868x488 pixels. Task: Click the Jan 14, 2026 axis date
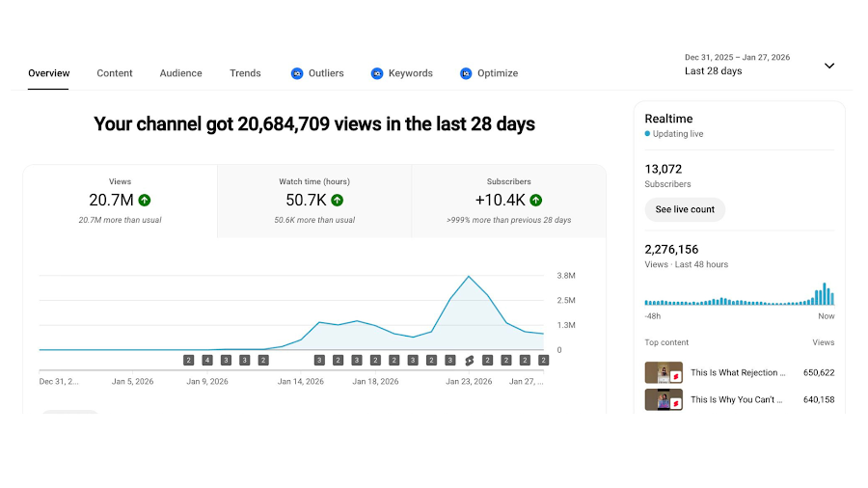(301, 382)
